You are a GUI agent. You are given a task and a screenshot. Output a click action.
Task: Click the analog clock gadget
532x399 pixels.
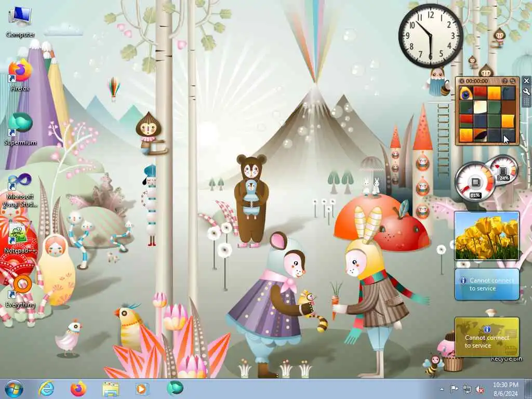point(431,35)
